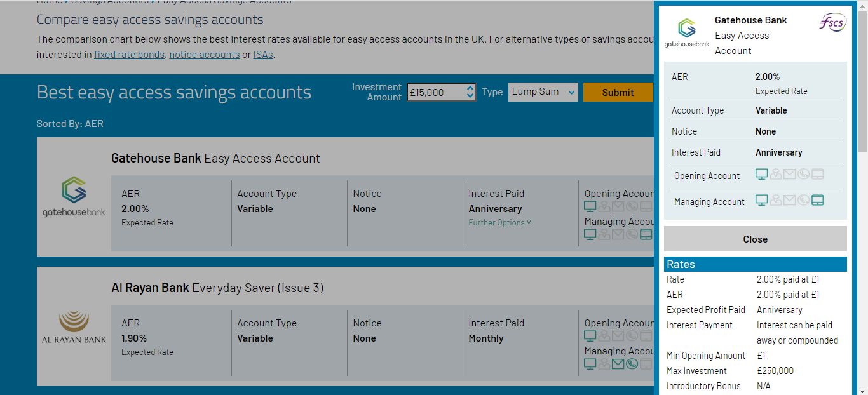Click the Gatehouse Bank logo on the list card
Viewport: 868px width, 395px height.
pos(74,197)
